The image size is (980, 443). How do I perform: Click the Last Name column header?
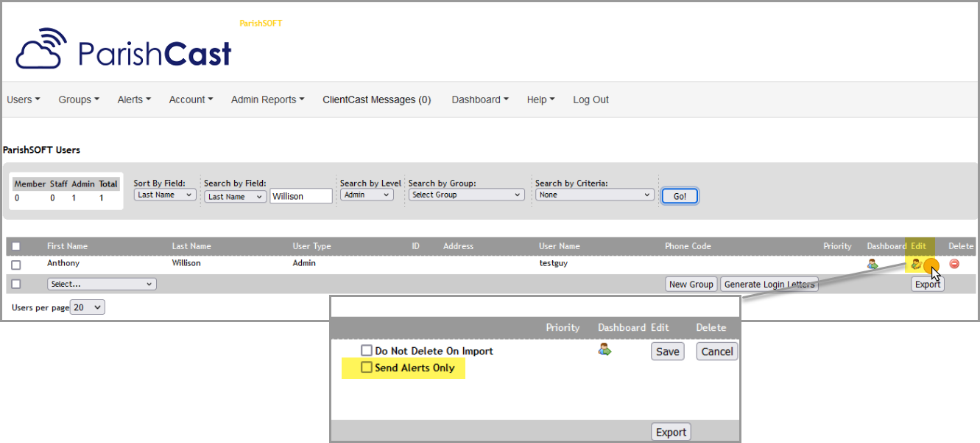(191, 246)
